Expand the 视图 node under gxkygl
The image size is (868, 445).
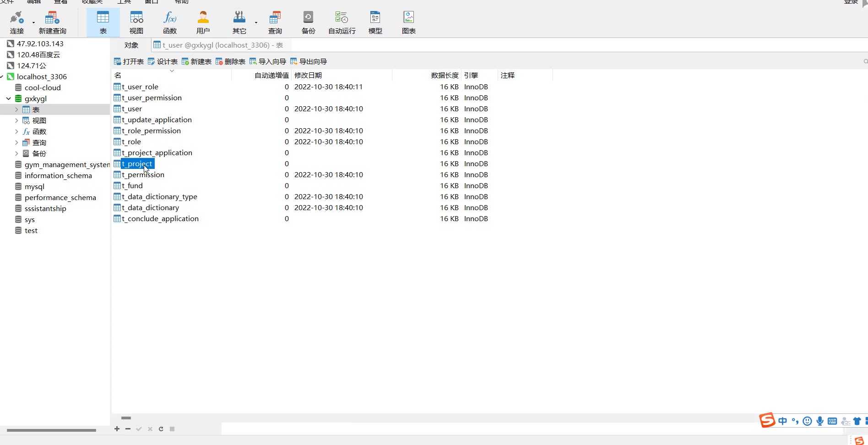[x=16, y=121]
